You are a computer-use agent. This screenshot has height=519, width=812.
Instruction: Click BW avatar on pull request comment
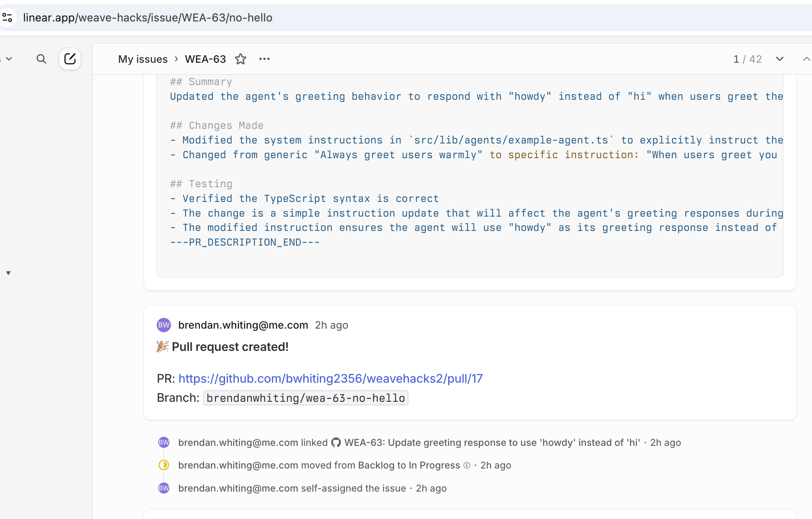[164, 325]
